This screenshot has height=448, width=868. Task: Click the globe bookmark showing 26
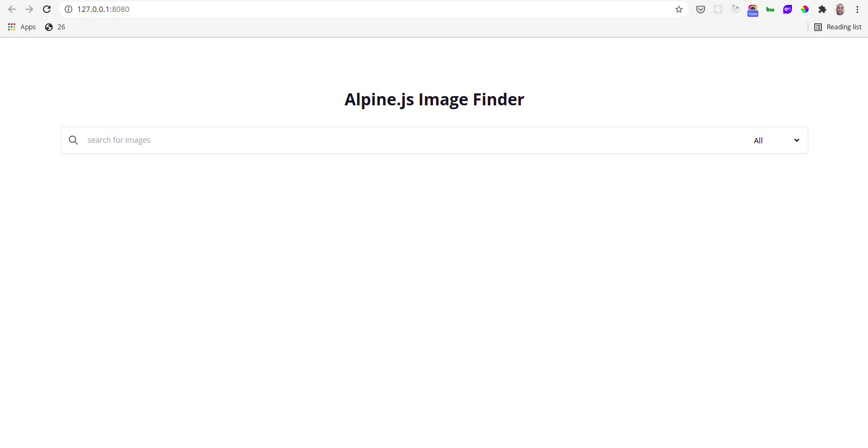tap(54, 27)
